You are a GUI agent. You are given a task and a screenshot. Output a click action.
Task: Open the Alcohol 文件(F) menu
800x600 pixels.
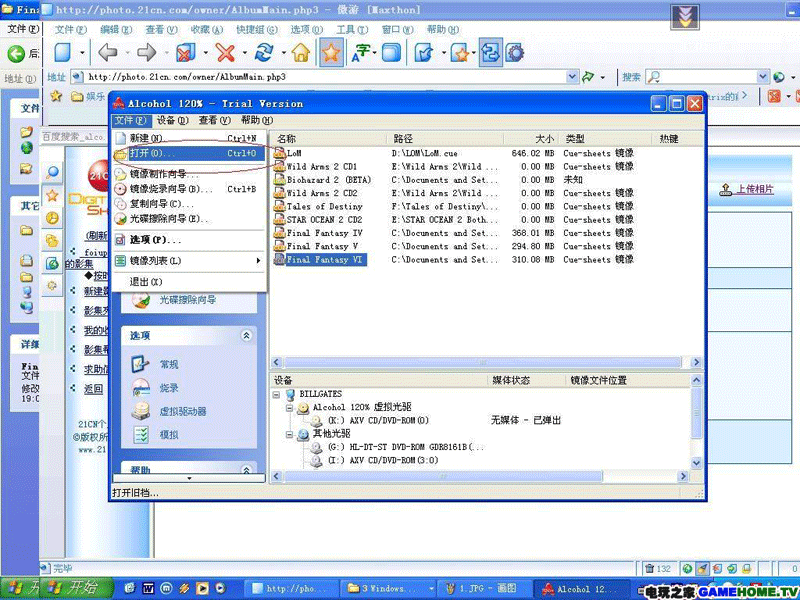pos(131,120)
